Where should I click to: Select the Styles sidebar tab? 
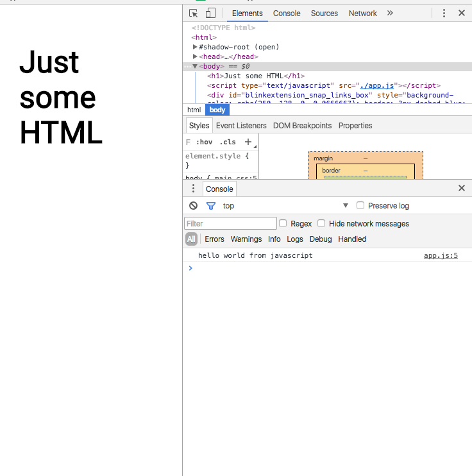pyautogui.click(x=199, y=126)
